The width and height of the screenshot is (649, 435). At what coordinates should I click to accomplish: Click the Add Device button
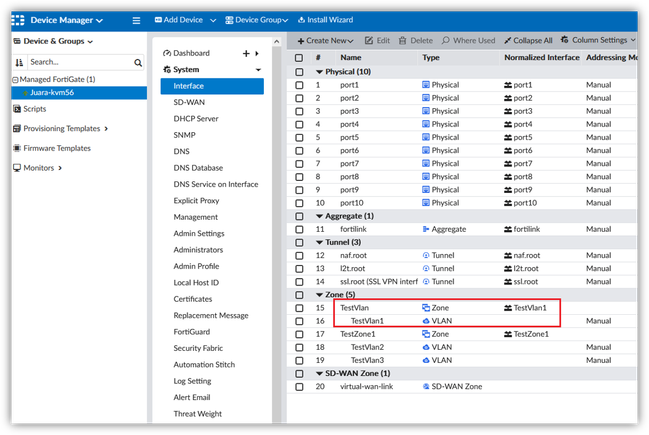(x=179, y=20)
